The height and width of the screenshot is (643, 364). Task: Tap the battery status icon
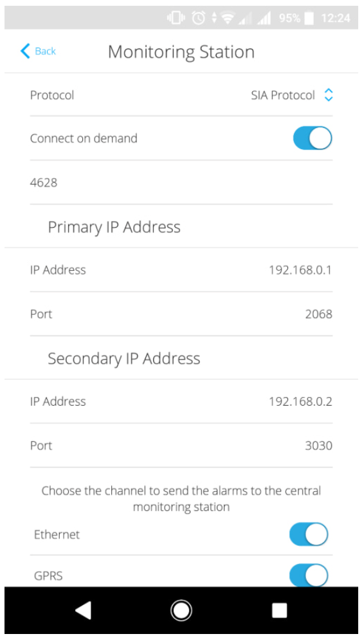click(x=309, y=18)
